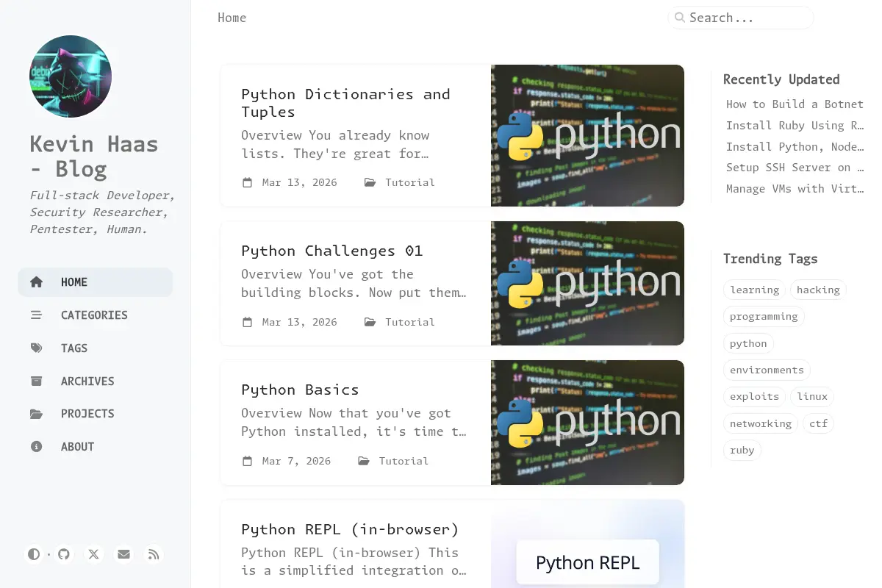The image size is (882, 588).
Task: Click 'Mar 13, 2026' on Python Dictionaries post
Action: (300, 182)
